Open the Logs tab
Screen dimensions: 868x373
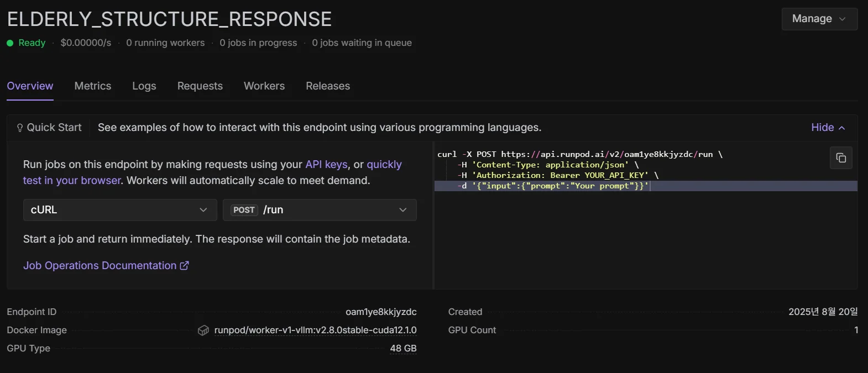[144, 86]
